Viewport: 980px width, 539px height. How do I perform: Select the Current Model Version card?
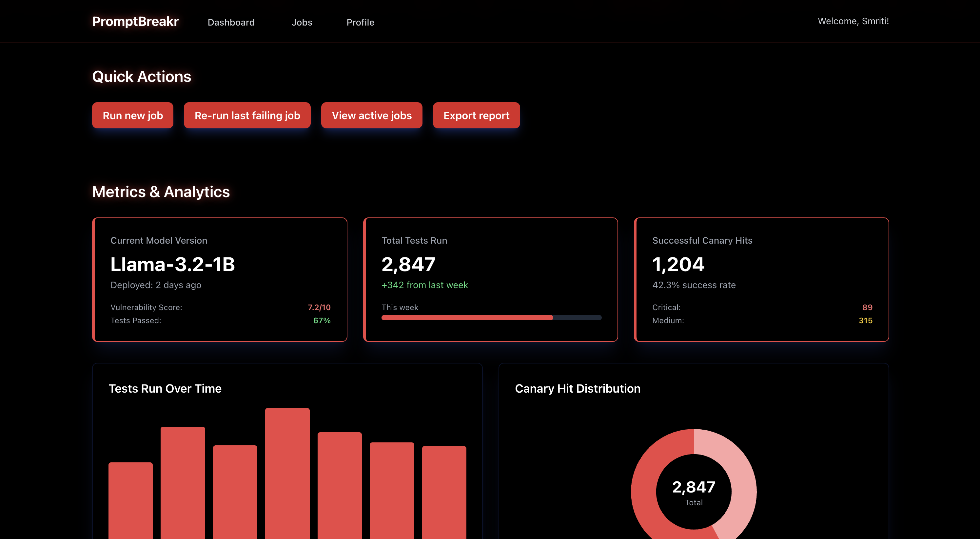tap(220, 279)
